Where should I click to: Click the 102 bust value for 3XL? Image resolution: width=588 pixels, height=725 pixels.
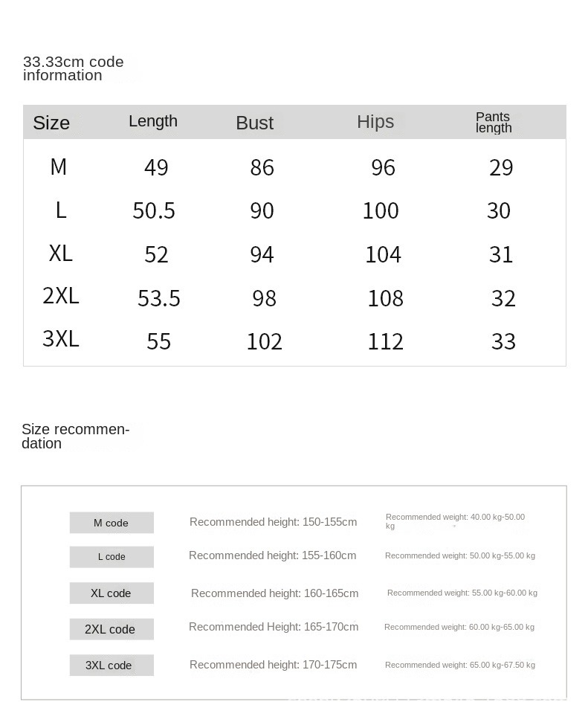coord(265,342)
